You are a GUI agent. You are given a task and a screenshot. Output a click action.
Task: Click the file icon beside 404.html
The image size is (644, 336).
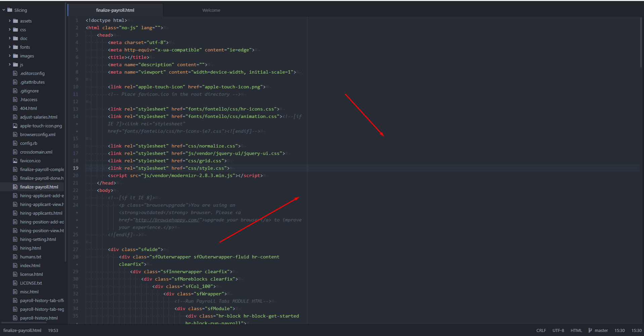pyautogui.click(x=15, y=108)
